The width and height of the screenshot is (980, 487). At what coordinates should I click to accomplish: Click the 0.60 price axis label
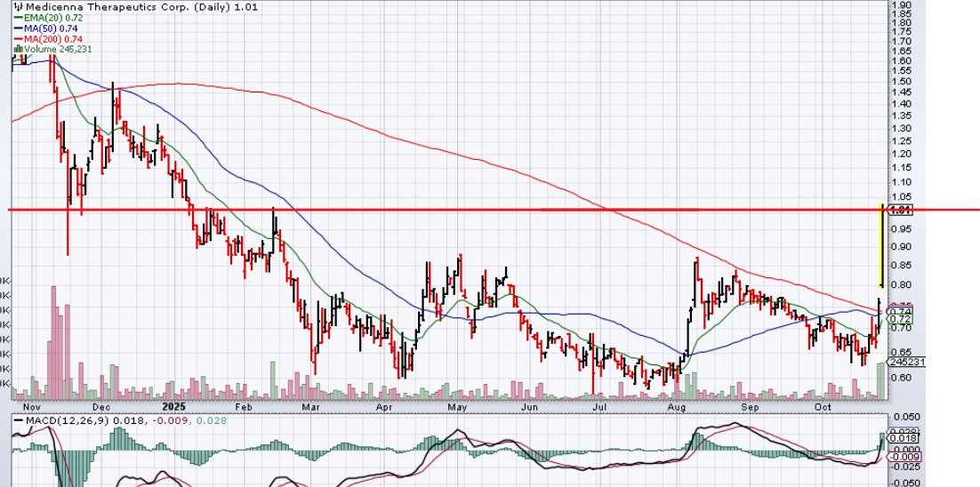(901, 378)
